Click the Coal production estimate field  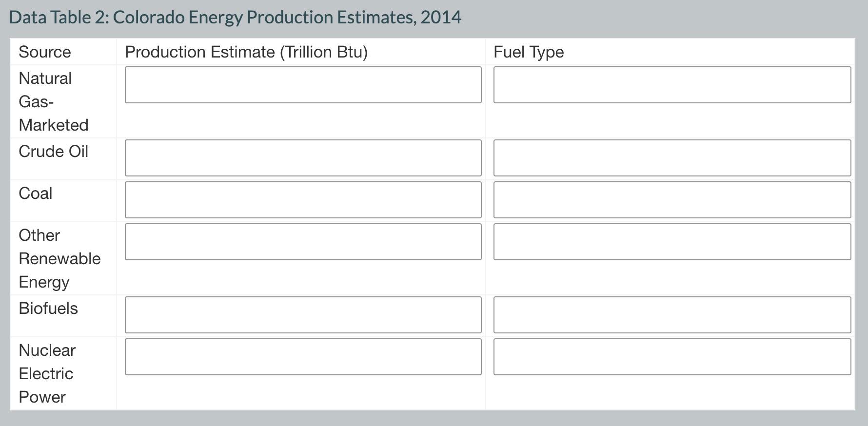302,199
